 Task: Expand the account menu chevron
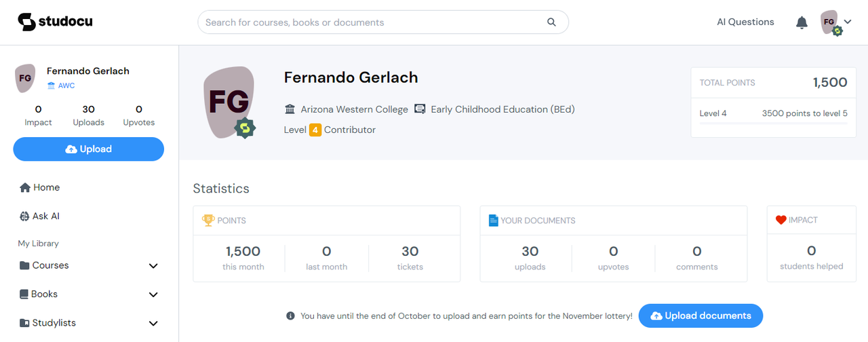pos(848,22)
